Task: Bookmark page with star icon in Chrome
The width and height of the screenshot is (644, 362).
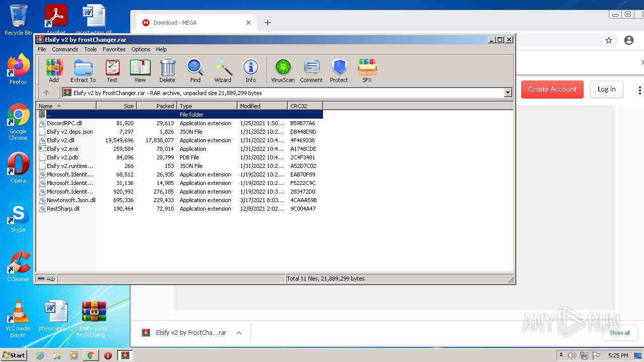Action: pyautogui.click(x=609, y=40)
